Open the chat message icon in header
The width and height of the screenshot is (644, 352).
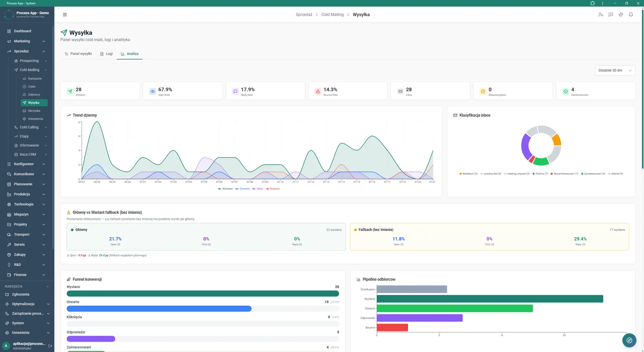[x=611, y=14]
